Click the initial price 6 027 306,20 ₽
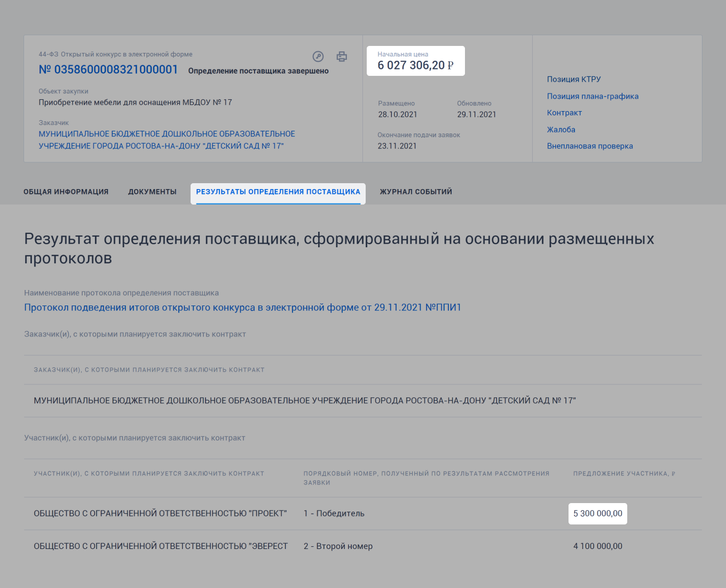This screenshot has height=588, width=726. tap(415, 65)
